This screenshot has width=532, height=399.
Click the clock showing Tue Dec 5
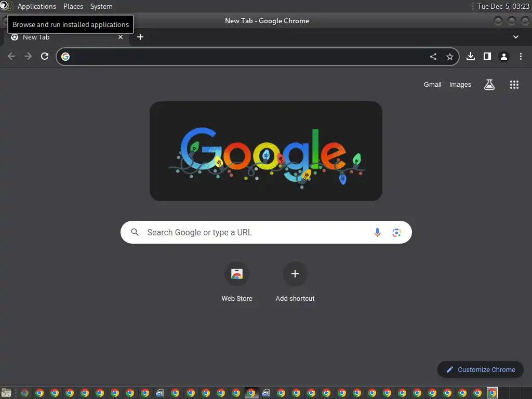(503, 6)
